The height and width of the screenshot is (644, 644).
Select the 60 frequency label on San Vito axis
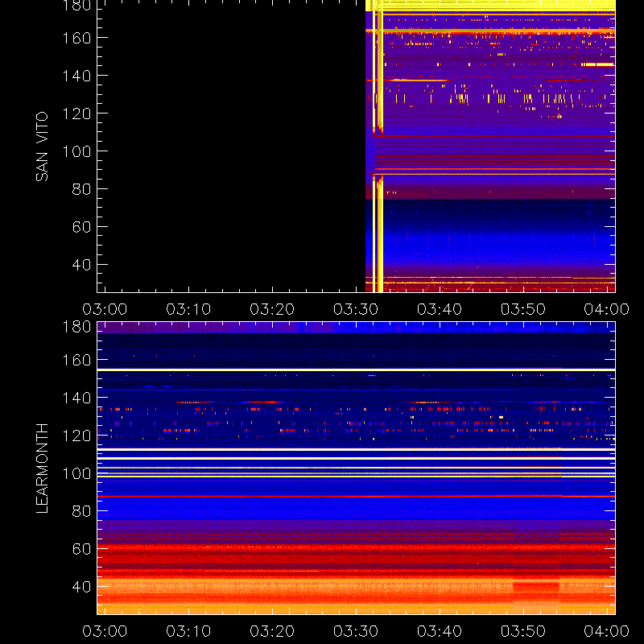coord(81,227)
